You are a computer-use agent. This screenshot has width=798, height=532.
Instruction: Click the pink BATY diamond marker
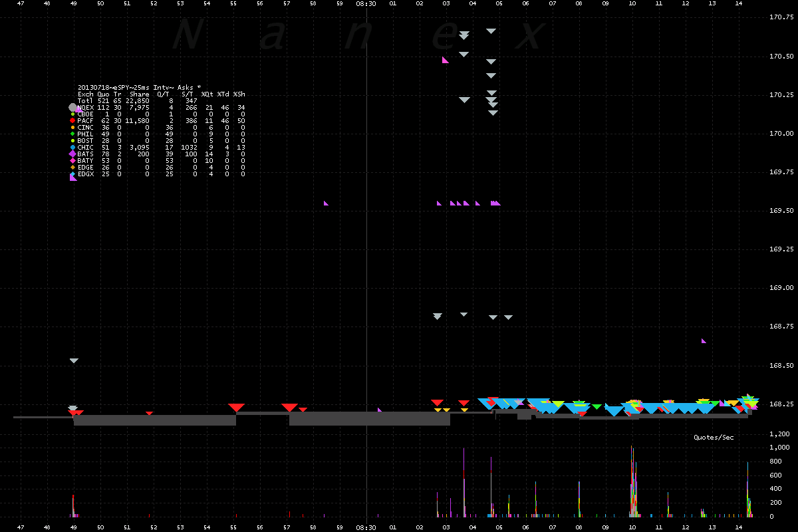click(72, 160)
